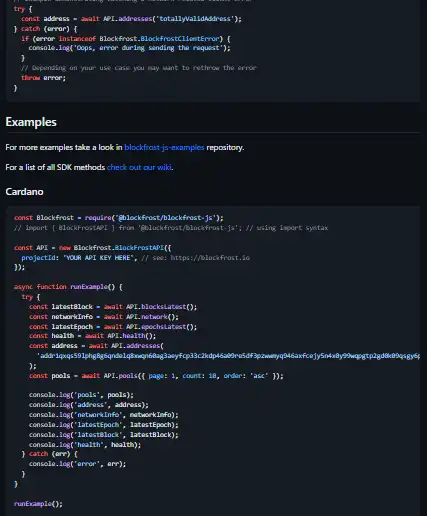Click the console.log('latestEpoch', latestEpoch) line

[103, 425]
